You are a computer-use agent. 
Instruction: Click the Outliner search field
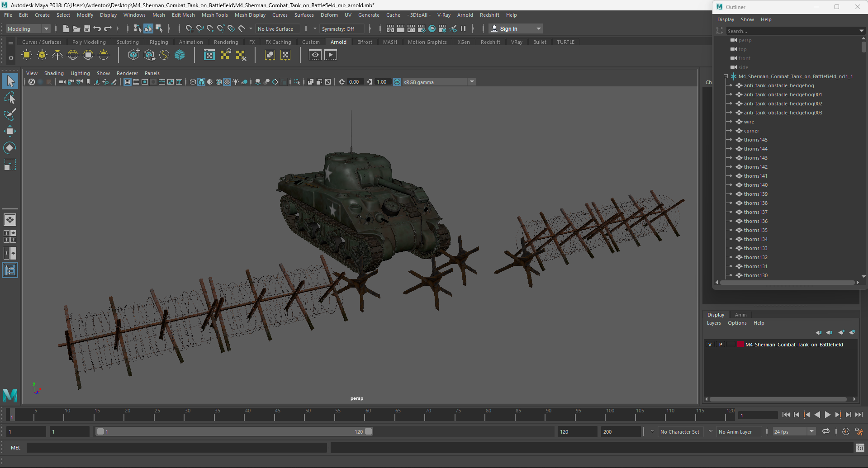[x=792, y=31]
